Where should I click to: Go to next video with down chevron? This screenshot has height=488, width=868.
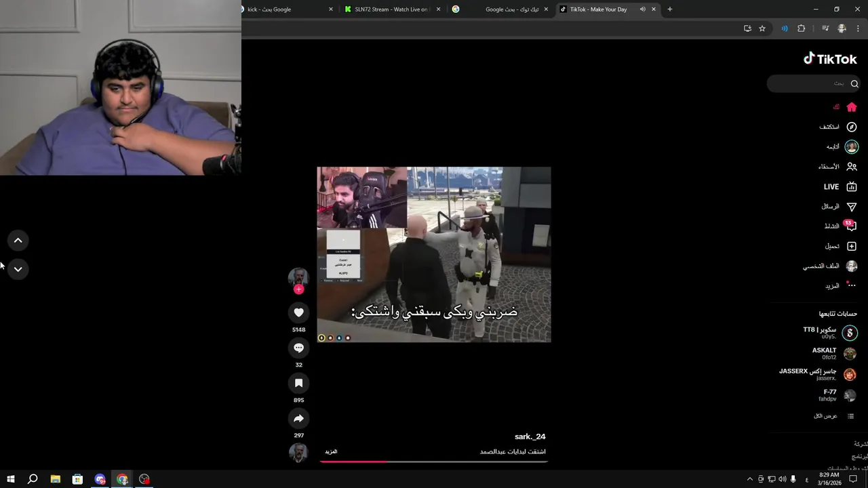coord(18,269)
